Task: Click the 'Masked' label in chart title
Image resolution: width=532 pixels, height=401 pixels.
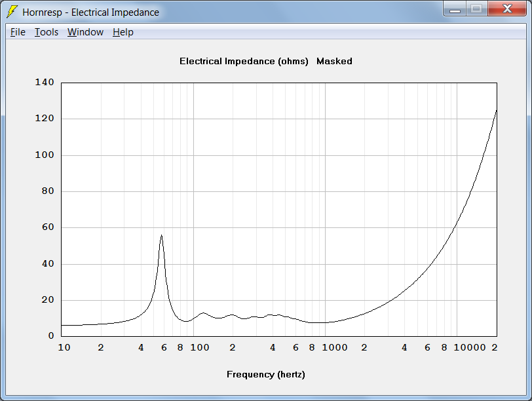Action: (x=334, y=62)
